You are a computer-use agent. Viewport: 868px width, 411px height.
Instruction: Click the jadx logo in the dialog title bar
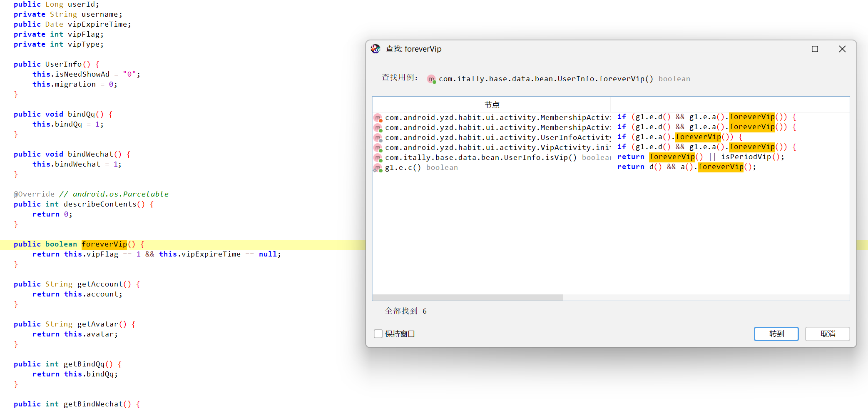[376, 49]
